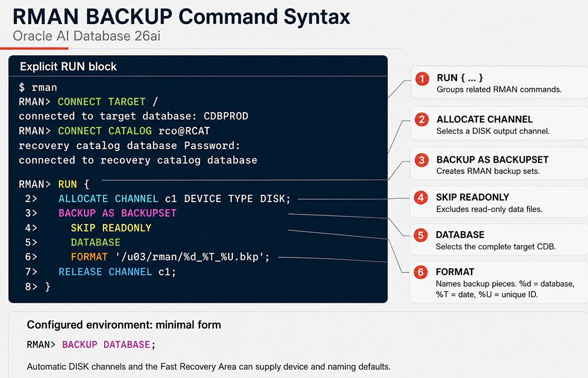Click the title 'RMAN BACKUP Command Syntax'
The width and height of the screenshot is (588, 378).
coord(181,17)
